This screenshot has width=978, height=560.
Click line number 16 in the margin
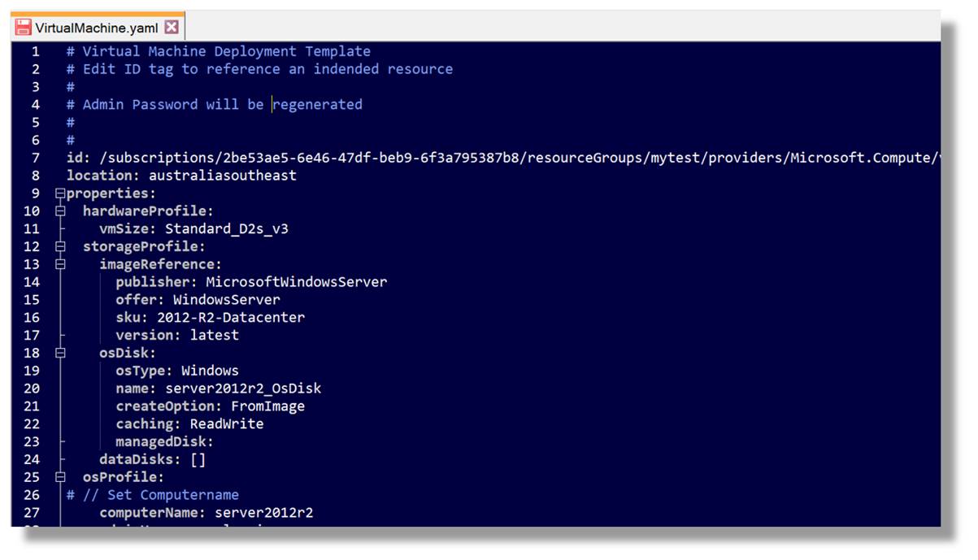pos(32,317)
